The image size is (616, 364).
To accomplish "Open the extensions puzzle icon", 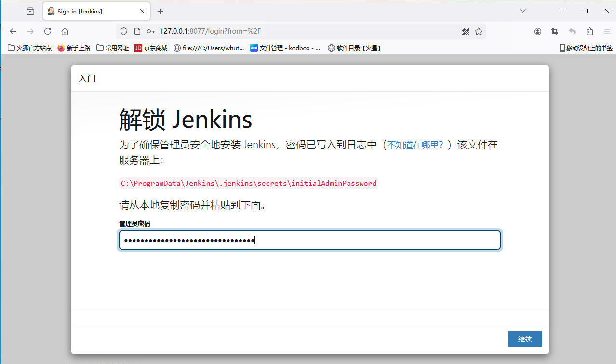I will coord(589,31).
